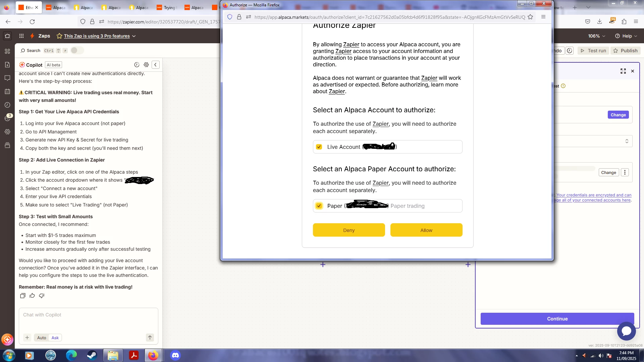Expand the step panel to fullscreen
The width and height of the screenshot is (644, 362).
623,71
